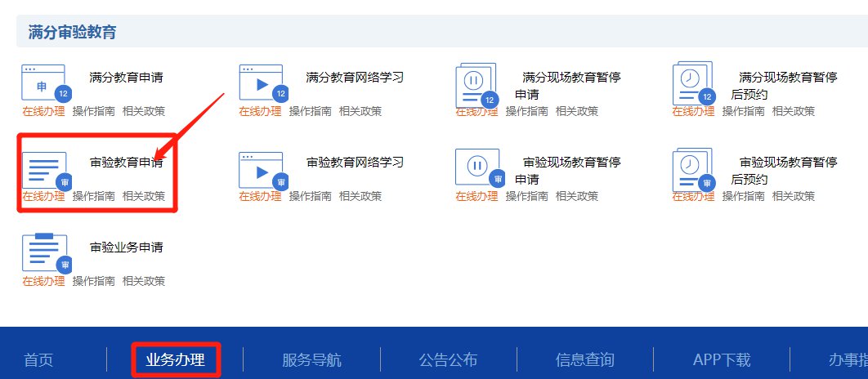Click the 审验教育网络学习 play icon
Image resolution: width=868 pixels, height=379 pixels.
(261, 169)
